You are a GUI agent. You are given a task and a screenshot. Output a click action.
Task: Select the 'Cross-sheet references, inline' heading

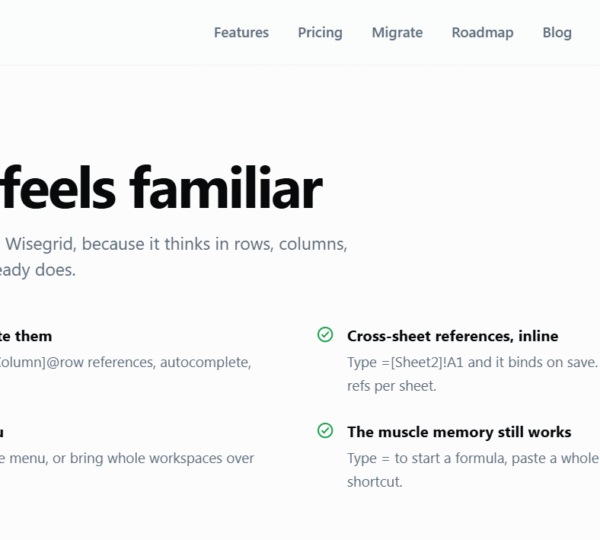point(453,336)
